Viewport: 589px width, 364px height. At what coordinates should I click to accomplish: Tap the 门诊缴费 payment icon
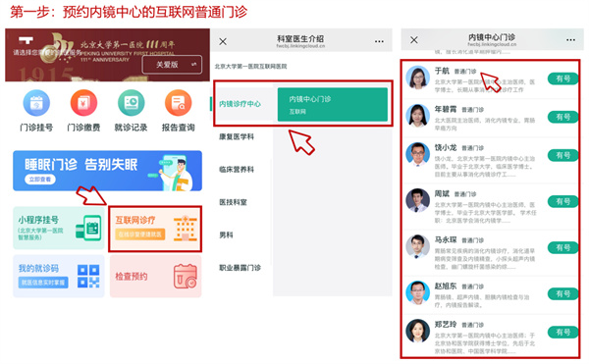coord(83,103)
